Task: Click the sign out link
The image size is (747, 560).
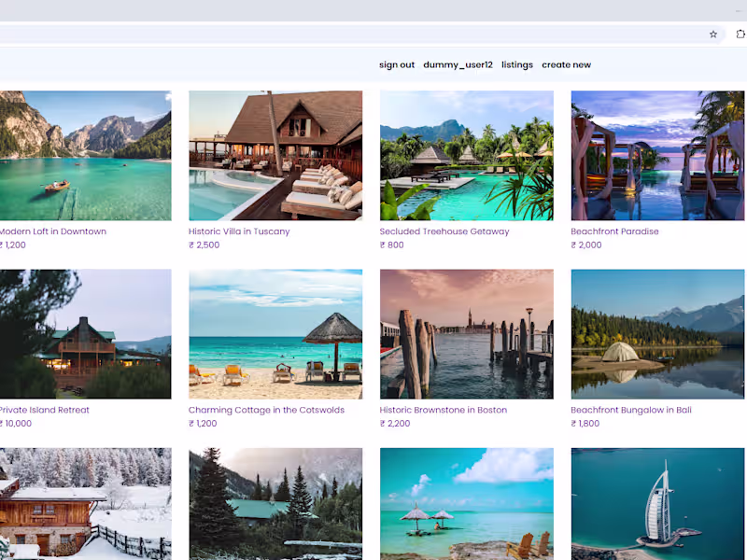Action: (396, 64)
